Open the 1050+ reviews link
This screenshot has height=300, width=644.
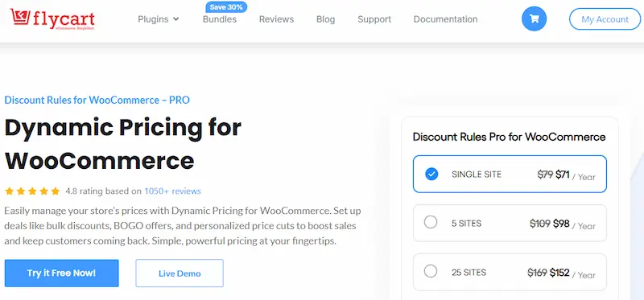click(172, 191)
